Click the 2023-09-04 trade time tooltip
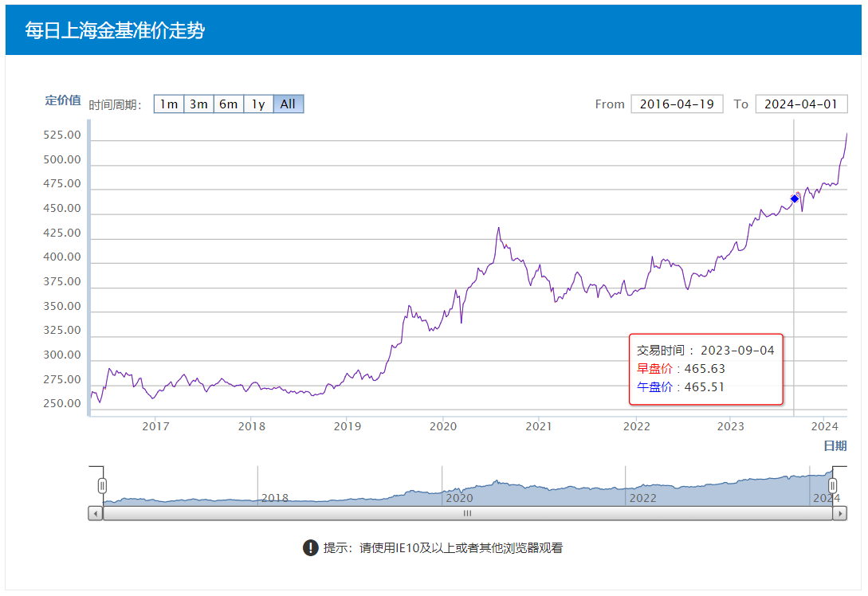The height and width of the screenshot is (596, 868). coord(706,369)
